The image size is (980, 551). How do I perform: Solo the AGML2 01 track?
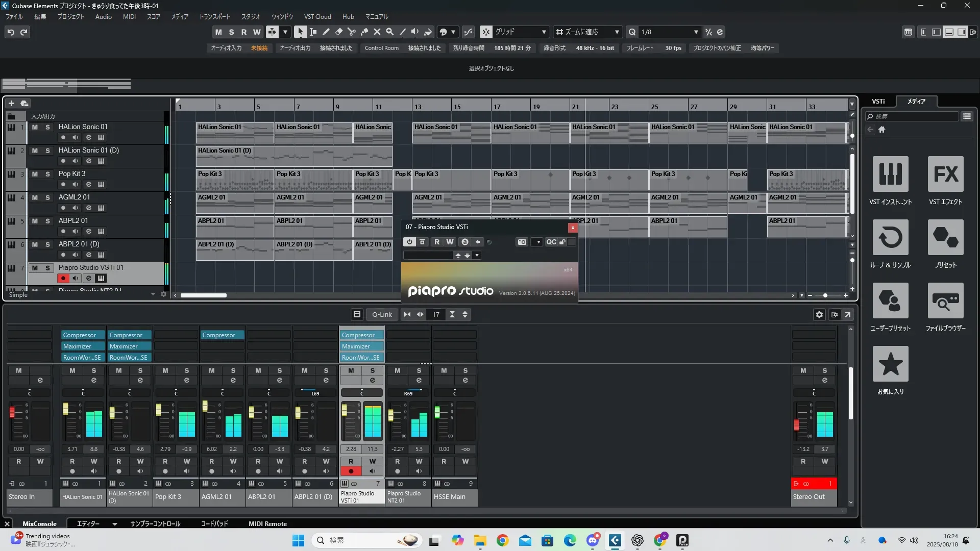click(47, 197)
